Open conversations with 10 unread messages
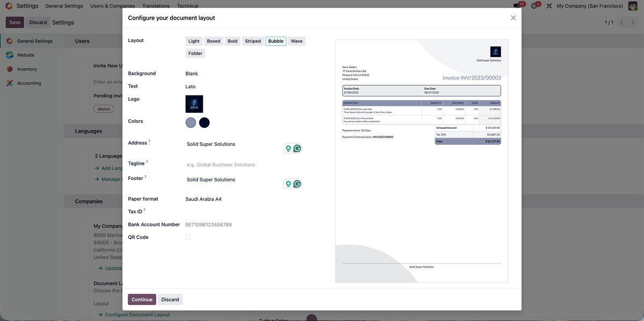 (514, 5)
